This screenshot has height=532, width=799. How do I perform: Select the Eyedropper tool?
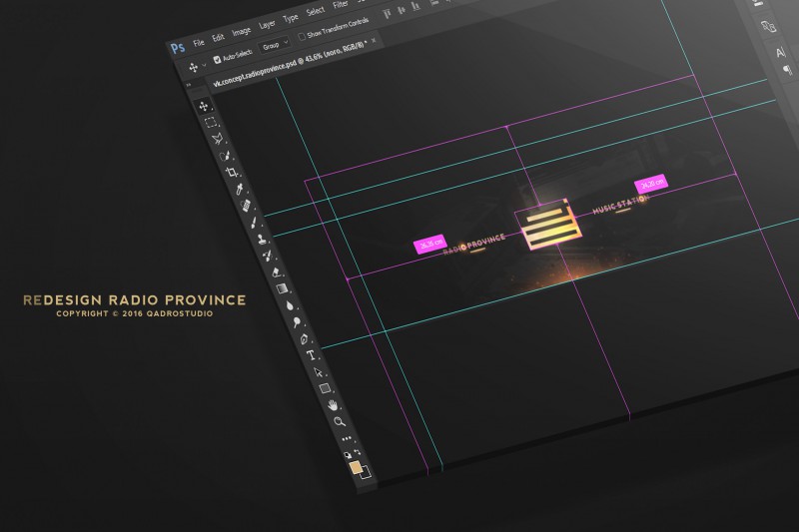pyautogui.click(x=239, y=190)
